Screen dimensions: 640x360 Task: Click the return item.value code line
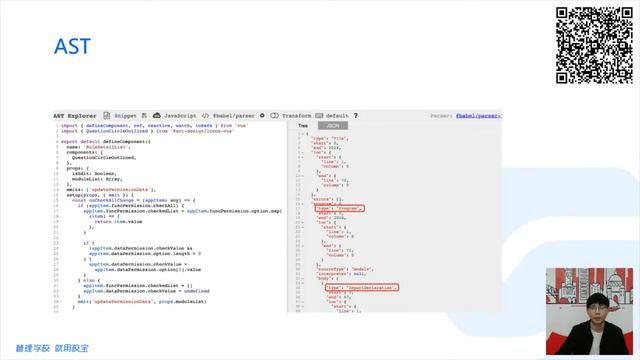pyautogui.click(x=118, y=222)
